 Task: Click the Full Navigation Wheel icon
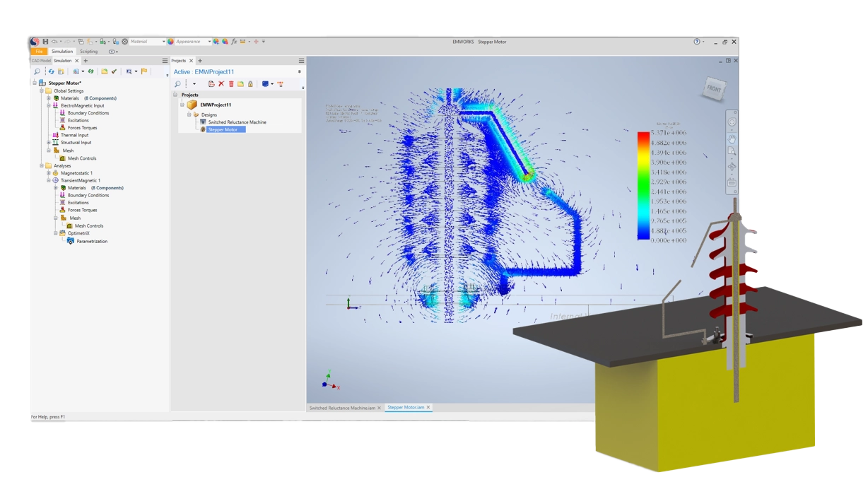coord(732,122)
